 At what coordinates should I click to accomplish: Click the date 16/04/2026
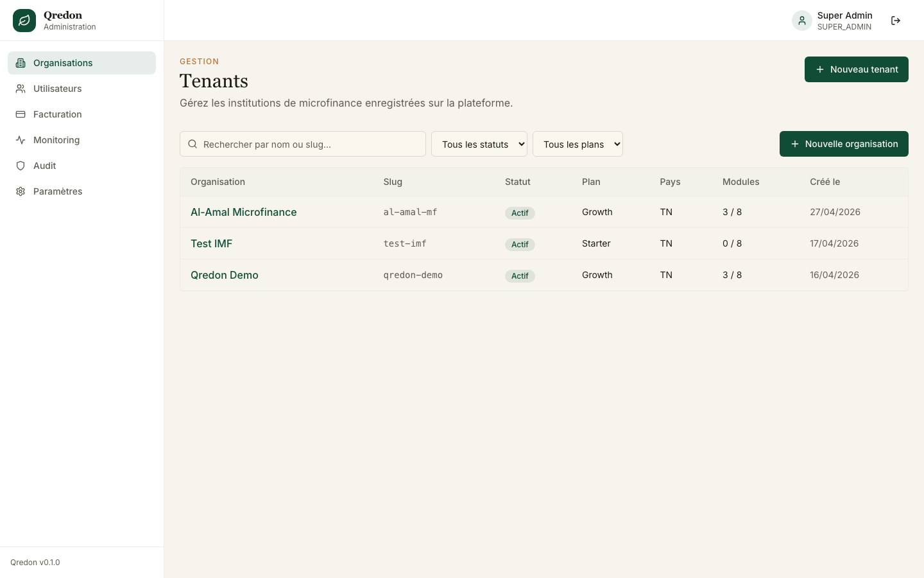[834, 275]
